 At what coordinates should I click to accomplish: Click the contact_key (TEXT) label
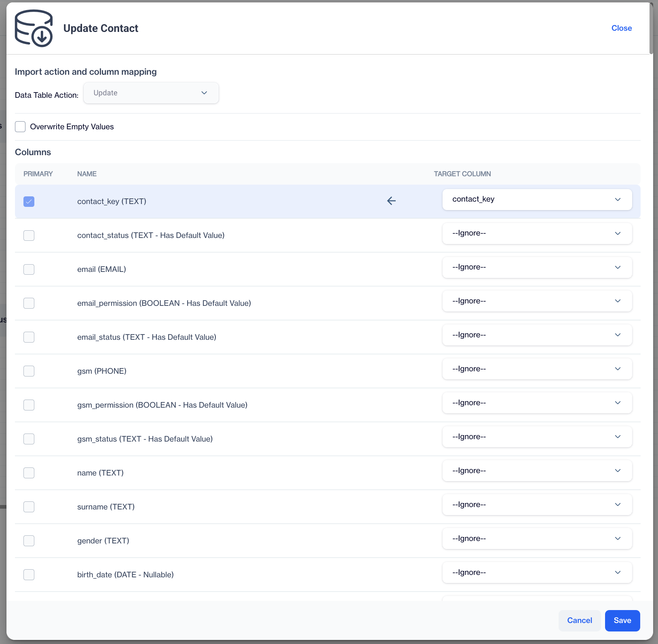[x=112, y=201]
